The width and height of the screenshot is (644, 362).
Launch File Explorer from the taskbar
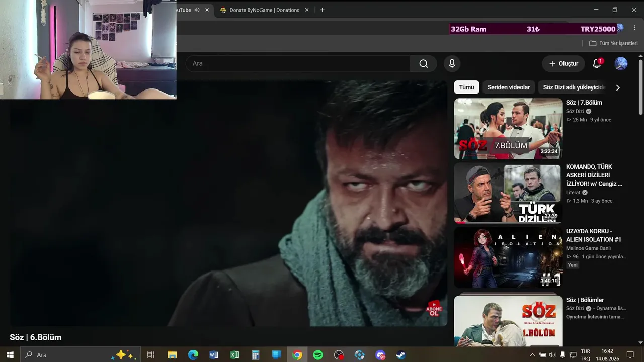click(172, 355)
